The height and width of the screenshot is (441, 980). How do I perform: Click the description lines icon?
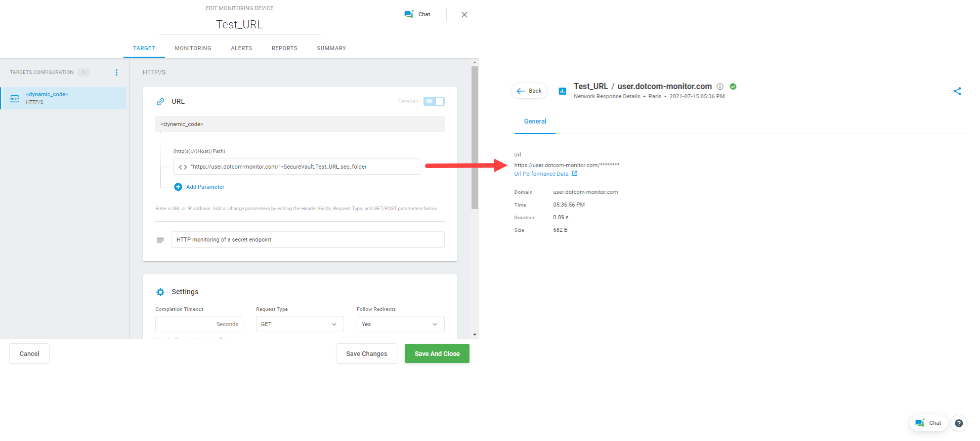[160, 240]
